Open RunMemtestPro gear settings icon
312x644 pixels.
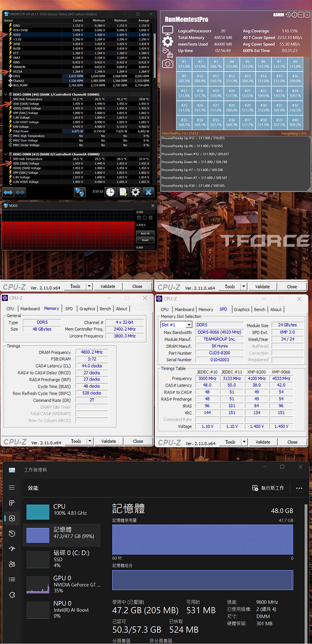pyautogui.click(x=168, y=41)
